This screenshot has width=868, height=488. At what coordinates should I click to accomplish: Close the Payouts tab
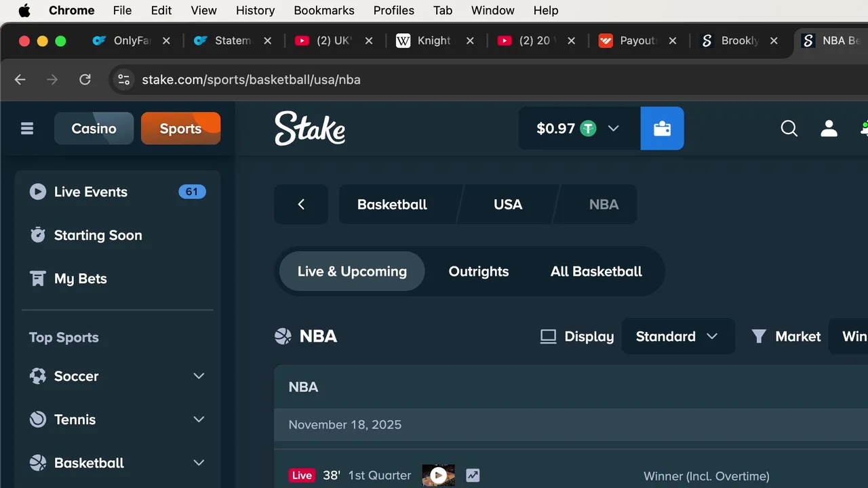click(673, 41)
